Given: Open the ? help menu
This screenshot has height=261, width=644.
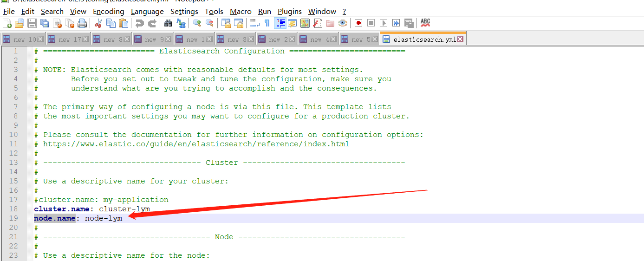Looking at the screenshot, I should point(345,11).
